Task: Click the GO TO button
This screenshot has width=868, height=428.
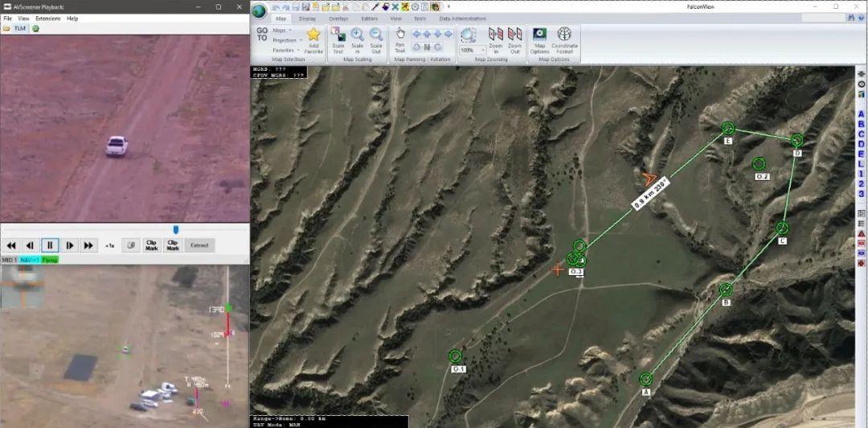Action: [x=262, y=34]
